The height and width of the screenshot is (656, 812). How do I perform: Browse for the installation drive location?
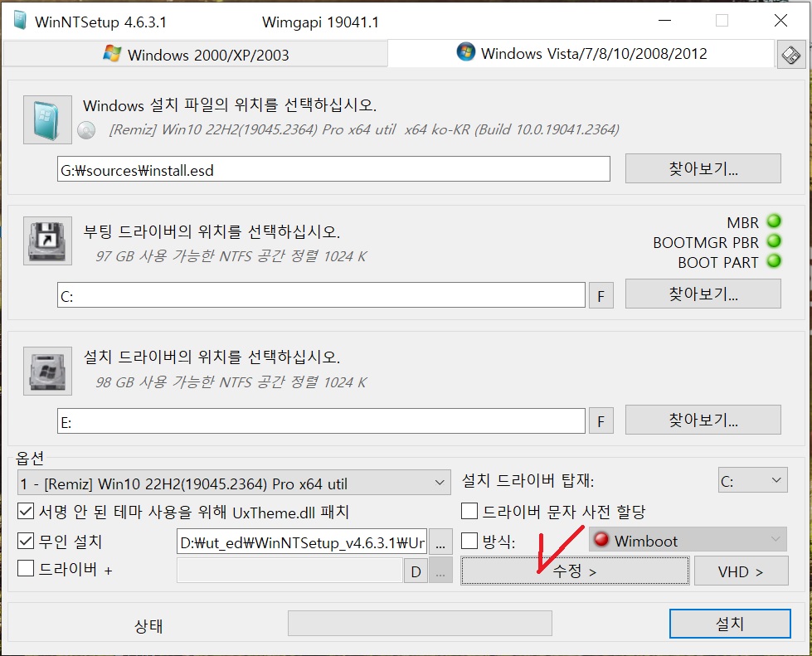tap(703, 420)
